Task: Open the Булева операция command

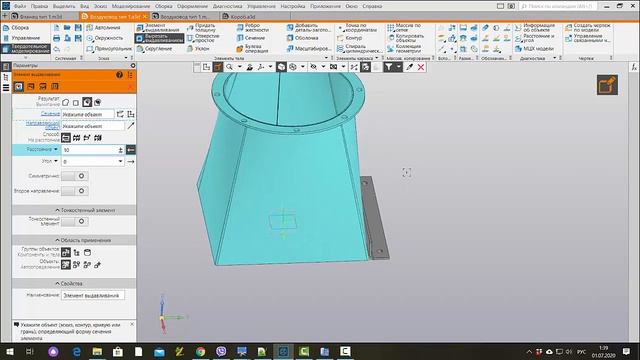Action: 252,49
